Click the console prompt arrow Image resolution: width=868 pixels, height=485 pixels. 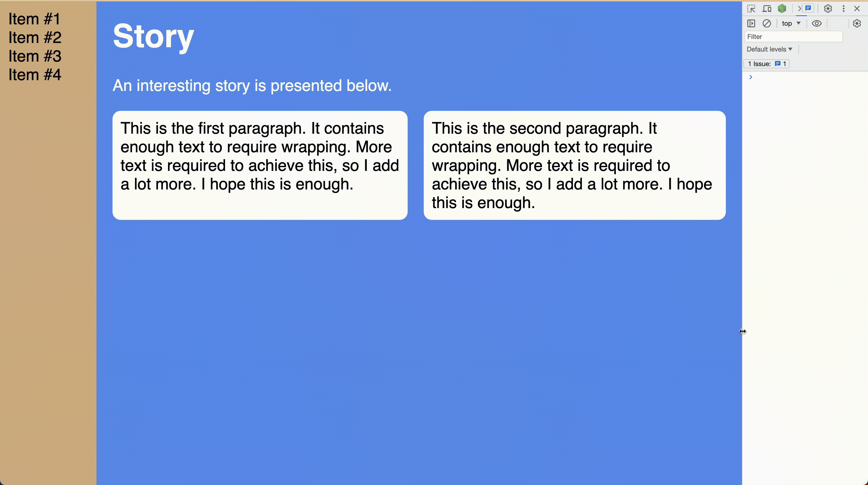[751, 77]
